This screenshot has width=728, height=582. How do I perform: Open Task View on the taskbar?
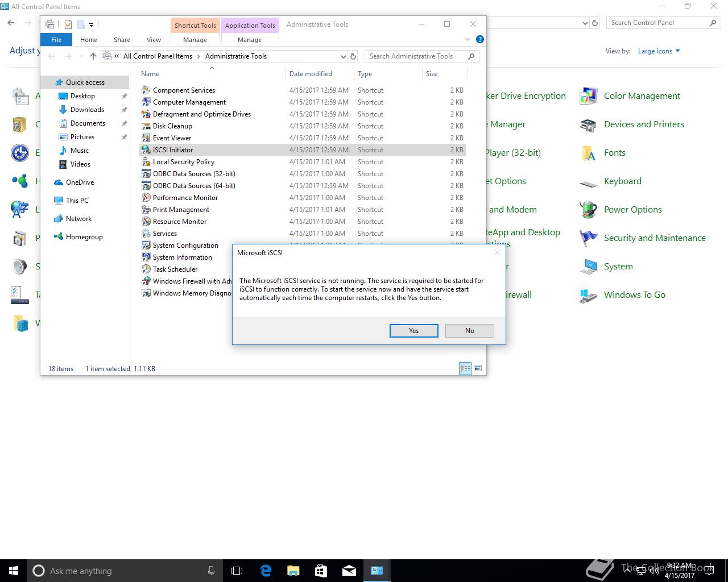pyautogui.click(x=237, y=571)
